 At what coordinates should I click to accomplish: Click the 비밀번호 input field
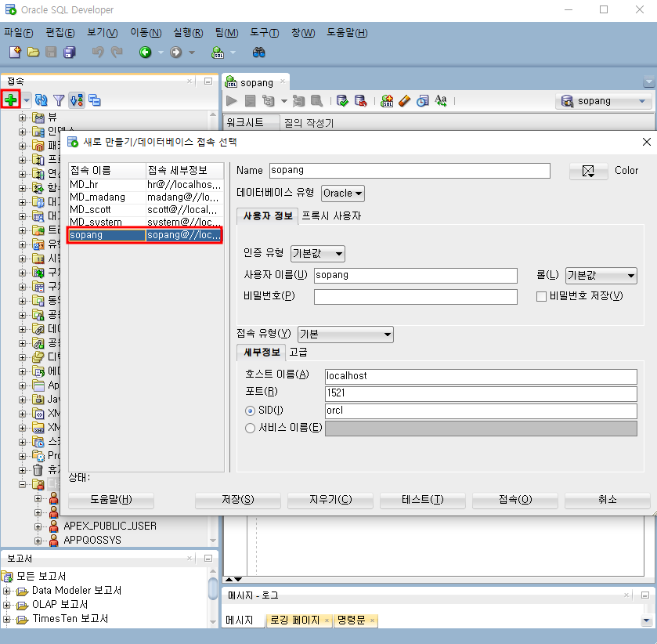(416, 297)
